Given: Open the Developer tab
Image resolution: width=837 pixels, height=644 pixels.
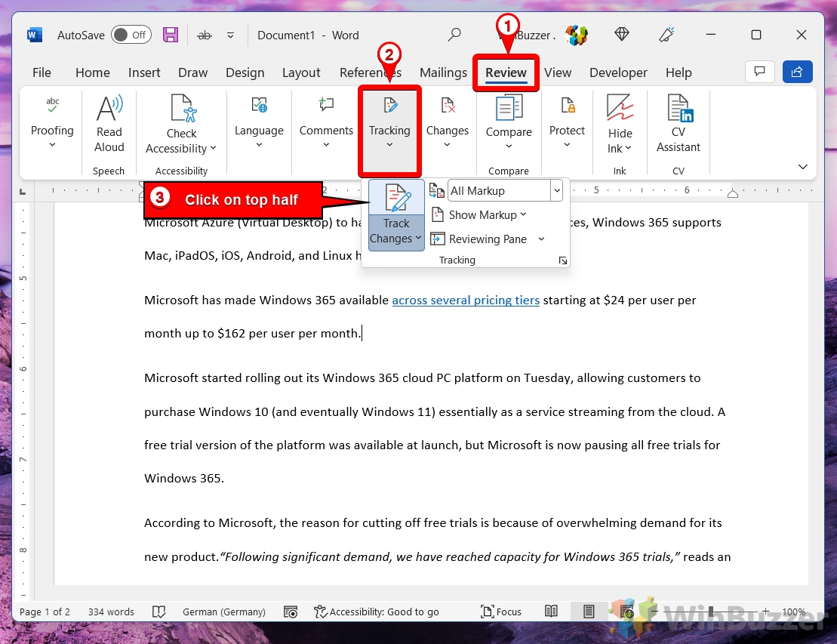Looking at the screenshot, I should (x=618, y=72).
